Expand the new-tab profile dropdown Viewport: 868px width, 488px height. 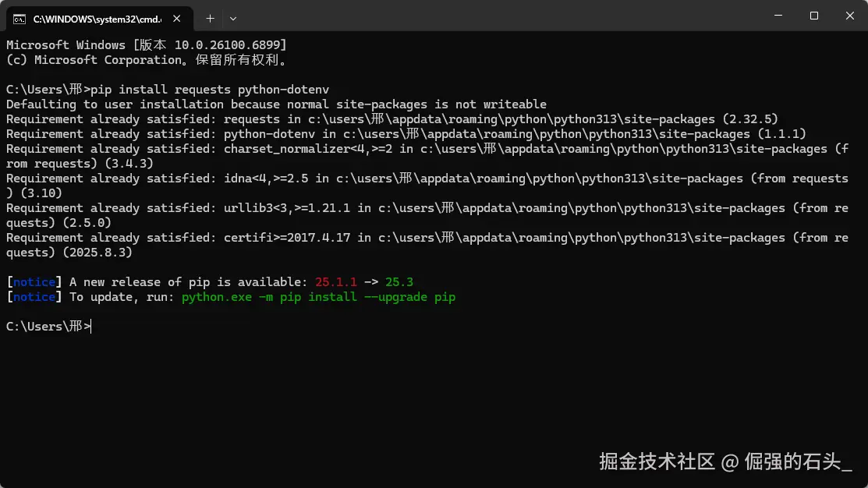pyautogui.click(x=233, y=18)
